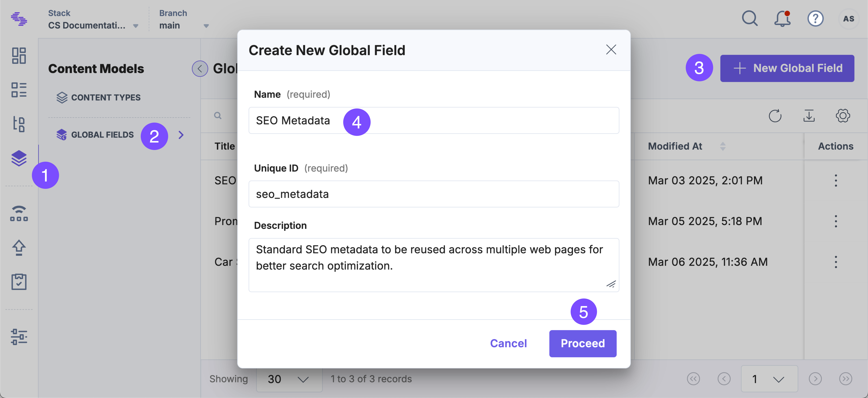The height and width of the screenshot is (398, 868).
Task: Click Proceed to create the global field
Action: pyautogui.click(x=583, y=343)
